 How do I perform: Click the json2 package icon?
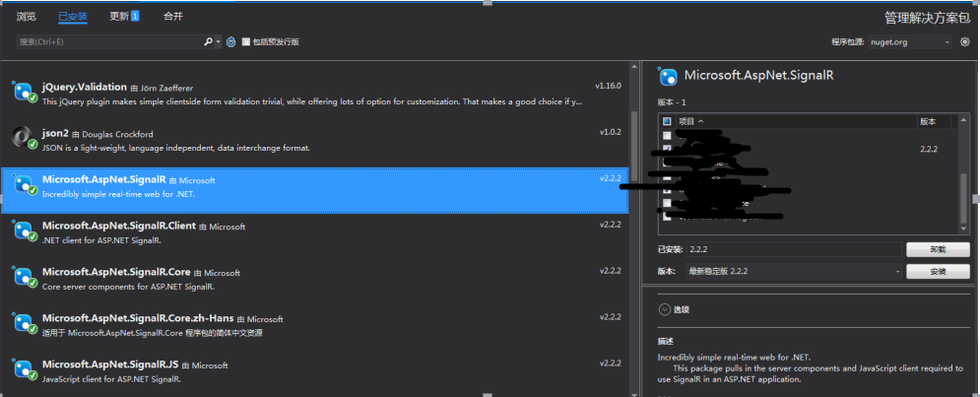[24, 138]
